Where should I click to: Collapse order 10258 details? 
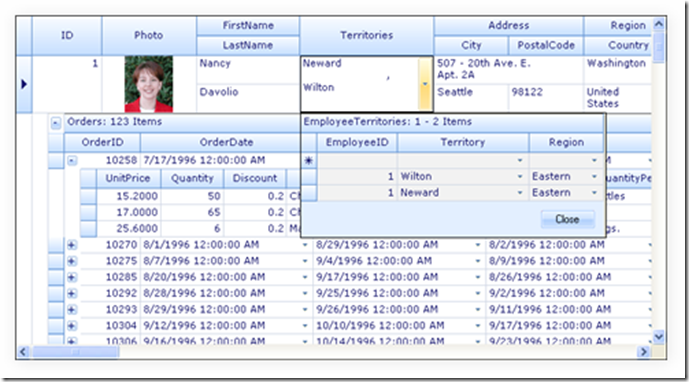pyautogui.click(x=72, y=161)
